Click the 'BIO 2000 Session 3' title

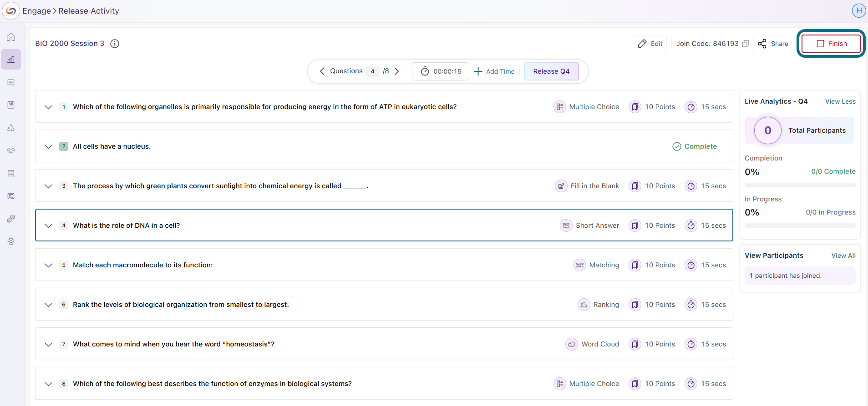(70, 44)
